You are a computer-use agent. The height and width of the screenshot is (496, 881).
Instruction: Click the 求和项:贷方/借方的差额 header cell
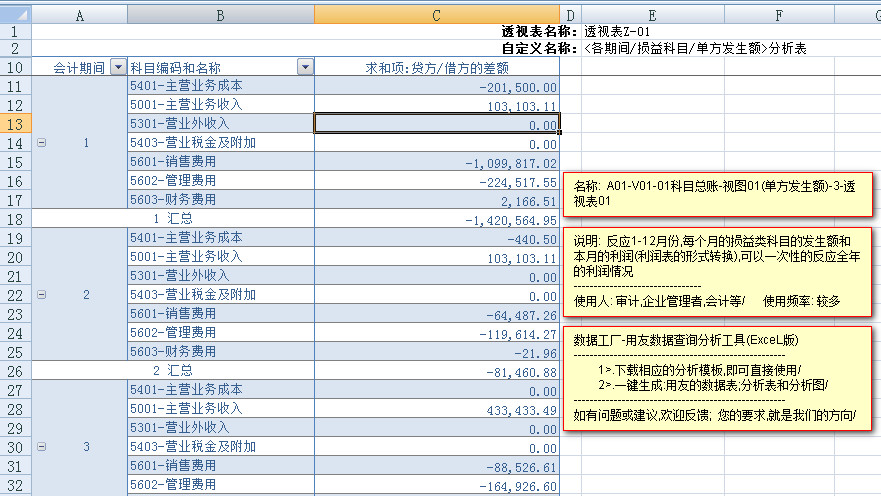pyautogui.click(x=436, y=67)
